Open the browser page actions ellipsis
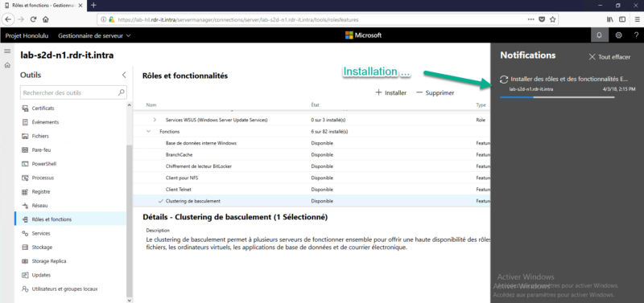The width and height of the screenshot is (644, 303). pyautogui.click(x=531, y=19)
